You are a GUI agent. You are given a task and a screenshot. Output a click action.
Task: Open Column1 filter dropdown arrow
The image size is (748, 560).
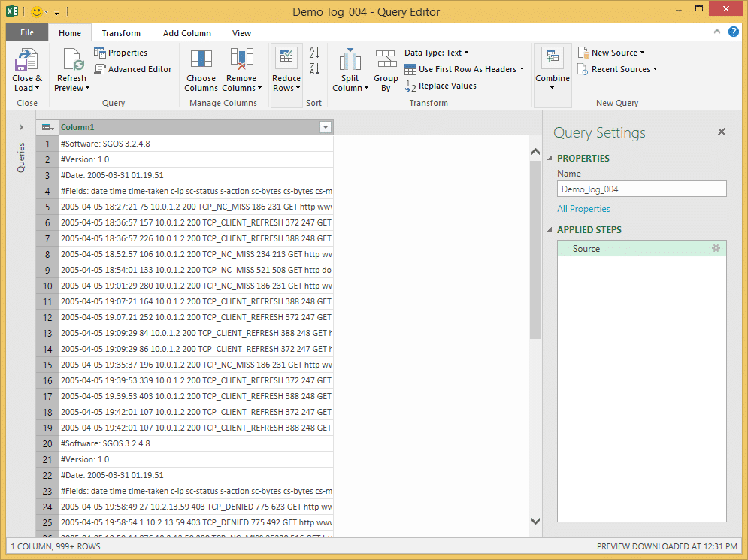pos(326,127)
